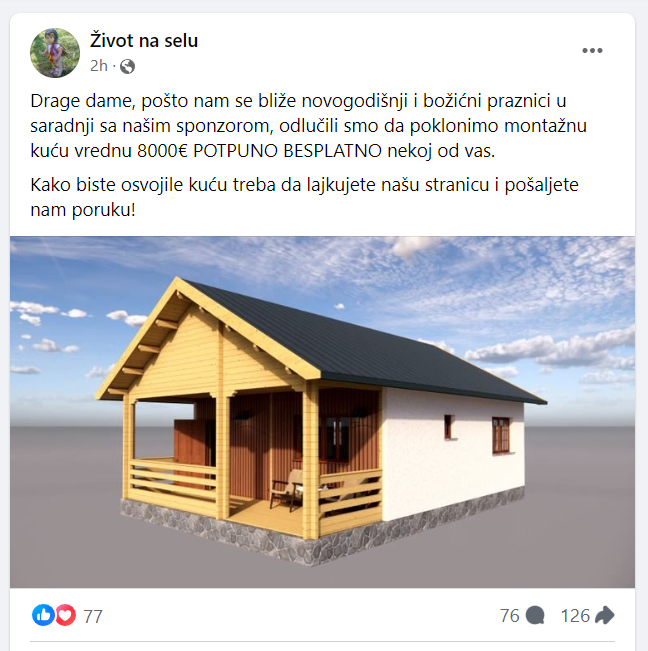Click the opening line starting Drage dame
This screenshot has height=651, width=648.
pyautogui.click(x=298, y=101)
